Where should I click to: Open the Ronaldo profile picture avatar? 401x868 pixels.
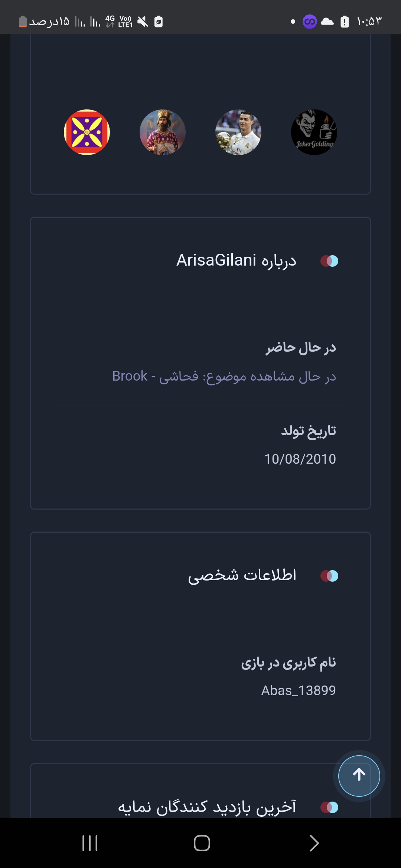pyautogui.click(x=238, y=132)
